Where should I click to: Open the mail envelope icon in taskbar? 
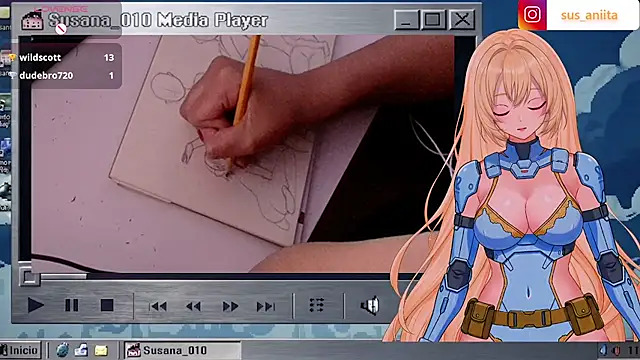coord(101,350)
